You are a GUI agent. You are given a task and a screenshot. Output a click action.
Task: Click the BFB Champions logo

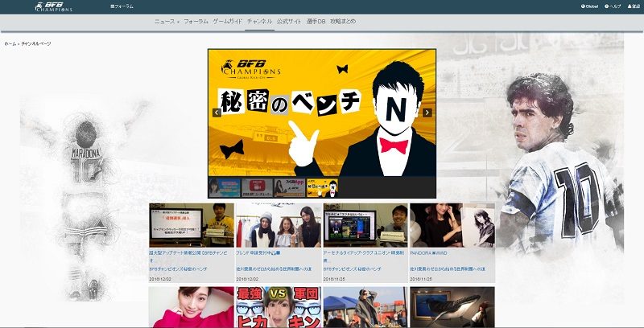[x=54, y=6]
